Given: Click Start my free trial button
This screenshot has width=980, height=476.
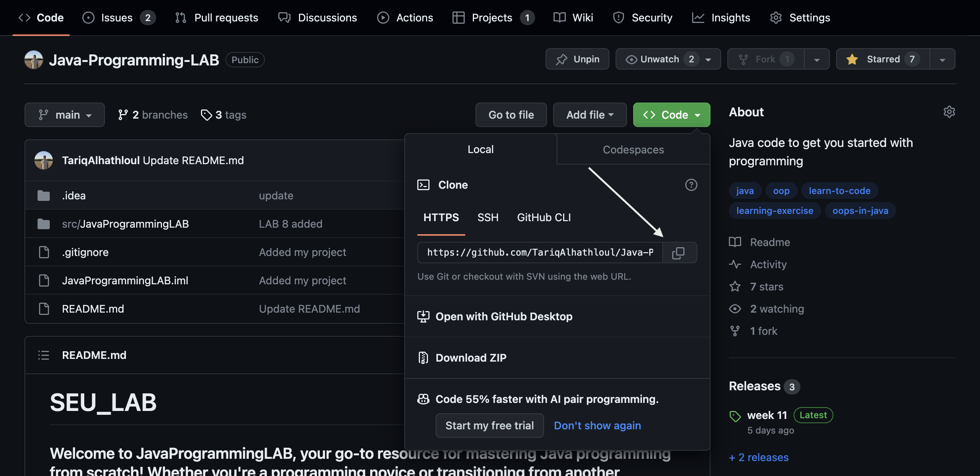Looking at the screenshot, I should (x=489, y=425).
